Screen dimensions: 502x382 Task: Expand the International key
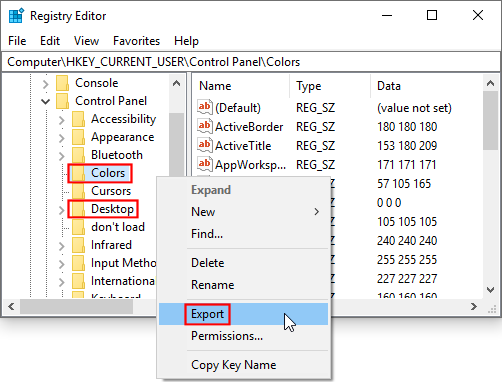[x=62, y=282]
